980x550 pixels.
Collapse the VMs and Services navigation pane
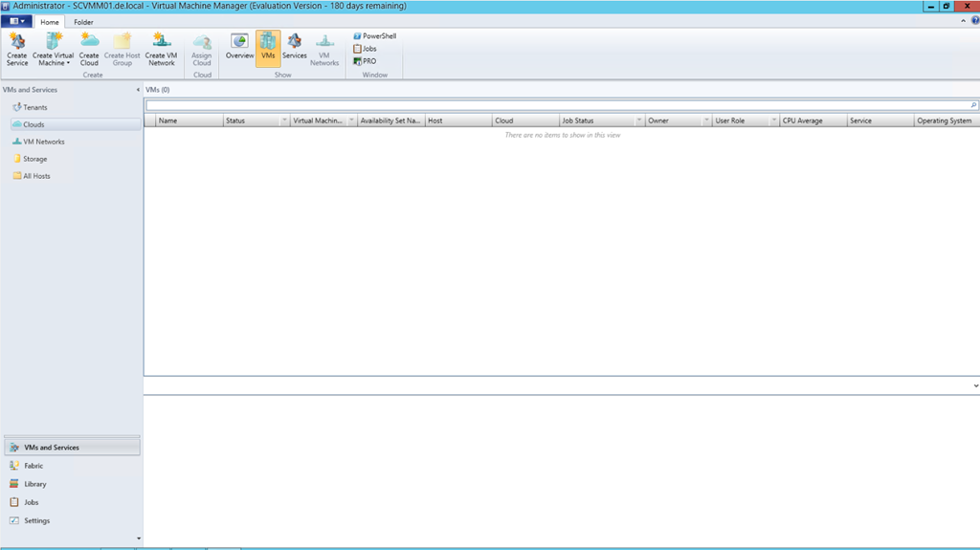(135, 90)
